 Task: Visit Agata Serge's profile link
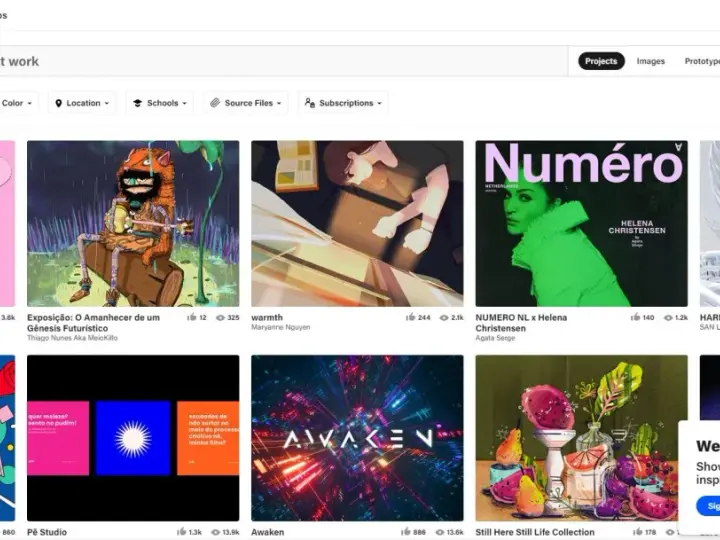pyautogui.click(x=495, y=338)
